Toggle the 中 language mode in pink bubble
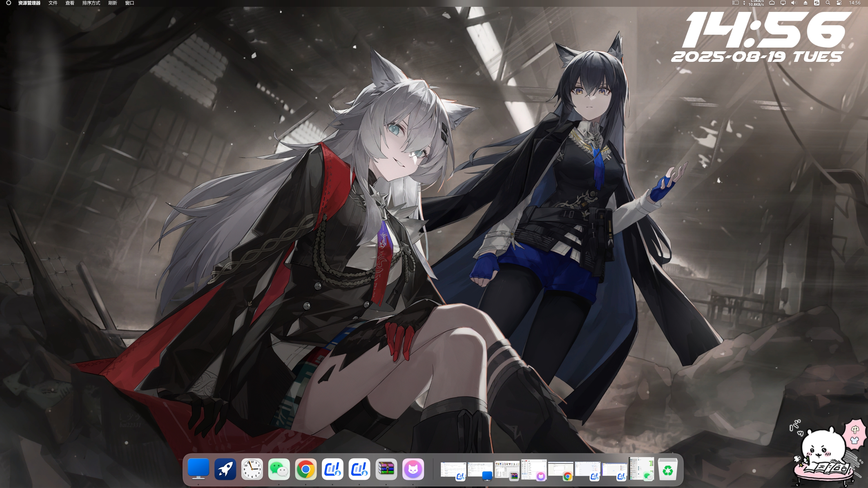The width and height of the screenshot is (868, 488). (x=855, y=430)
